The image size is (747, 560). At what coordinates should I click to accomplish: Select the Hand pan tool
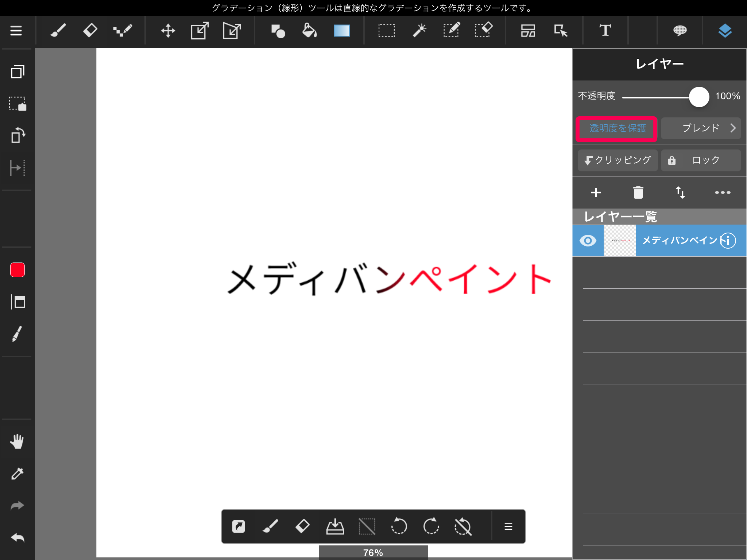pos(17,442)
